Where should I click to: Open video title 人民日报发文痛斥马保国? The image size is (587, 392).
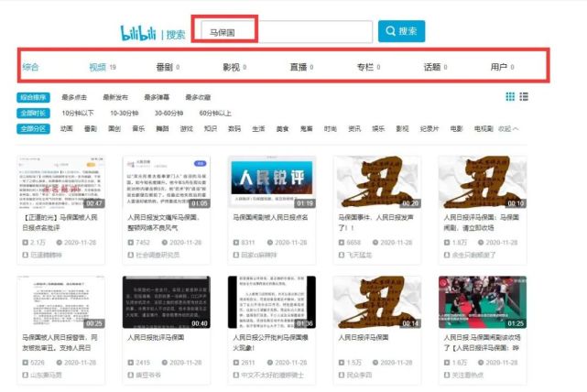click(x=164, y=223)
